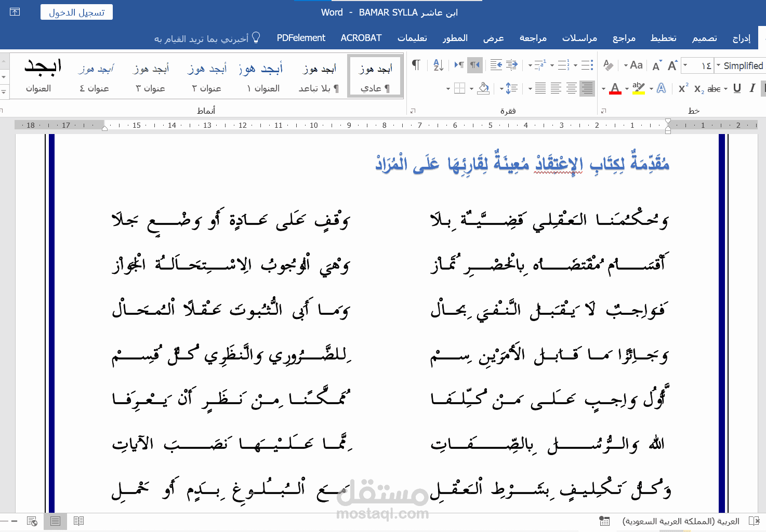Open text effects and typography
766x532 pixels.
[662, 88]
